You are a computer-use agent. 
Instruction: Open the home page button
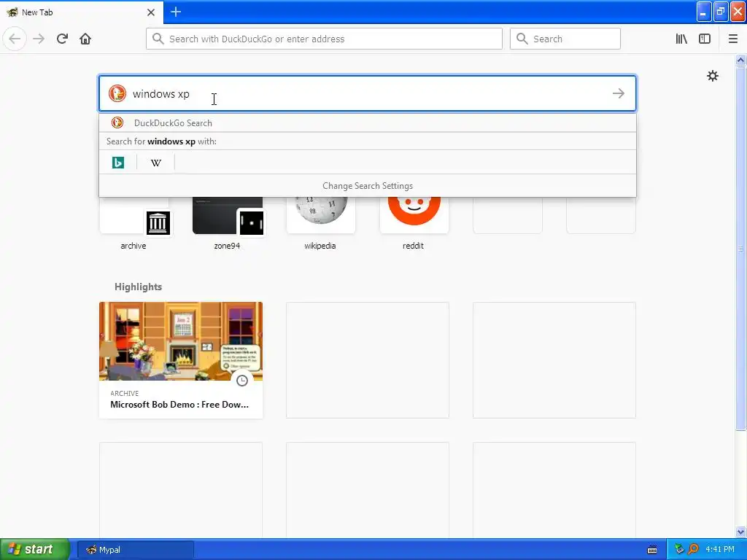tap(85, 39)
